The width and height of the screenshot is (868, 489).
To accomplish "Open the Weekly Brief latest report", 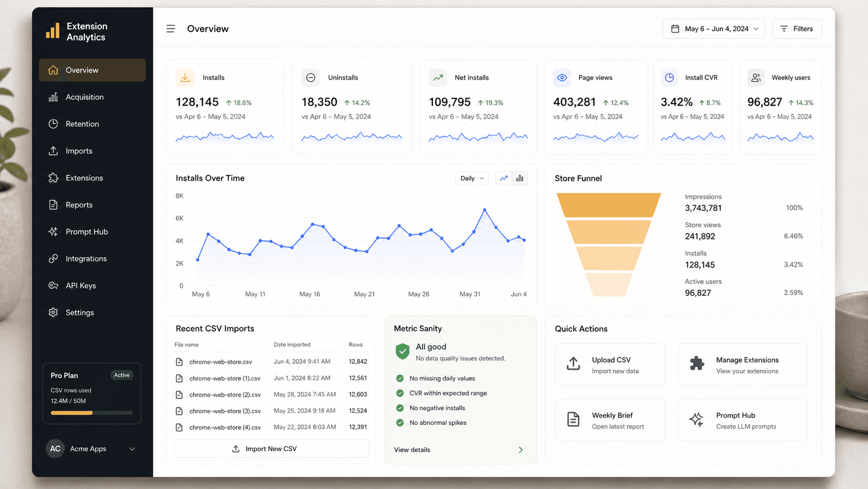I will click(x=609, y=420).
